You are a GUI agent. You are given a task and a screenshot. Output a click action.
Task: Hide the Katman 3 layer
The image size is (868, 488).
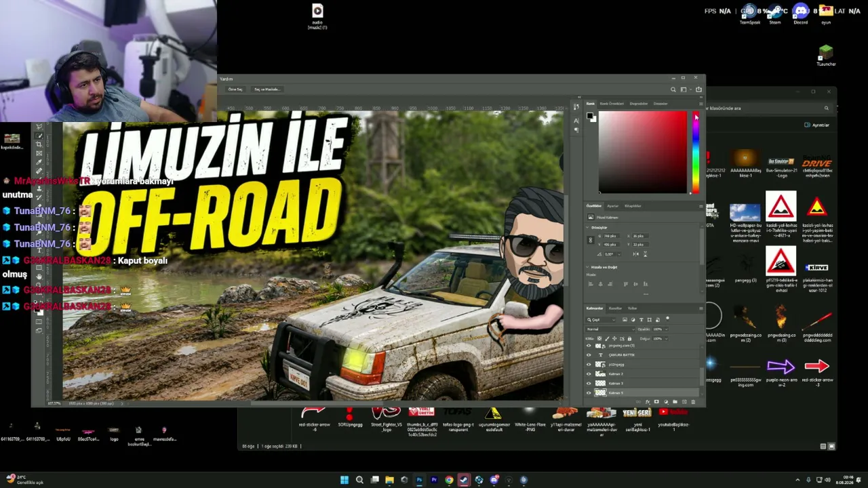click(x=589, y=384)
